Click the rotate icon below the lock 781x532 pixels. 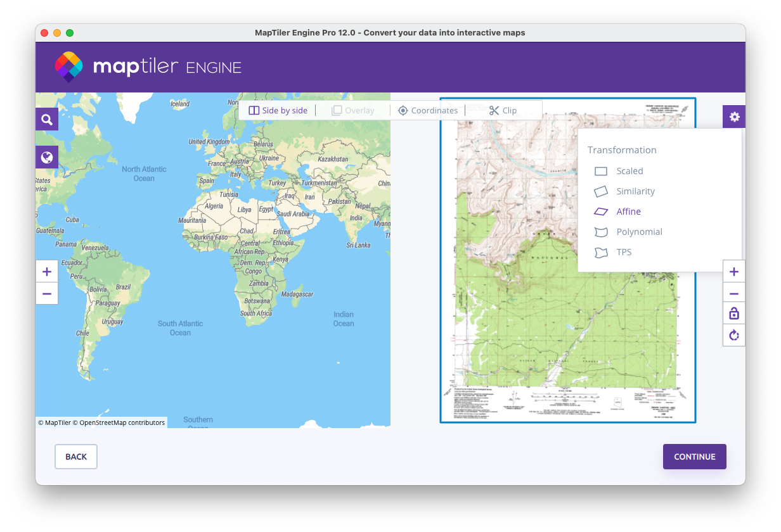coord(734,335)
